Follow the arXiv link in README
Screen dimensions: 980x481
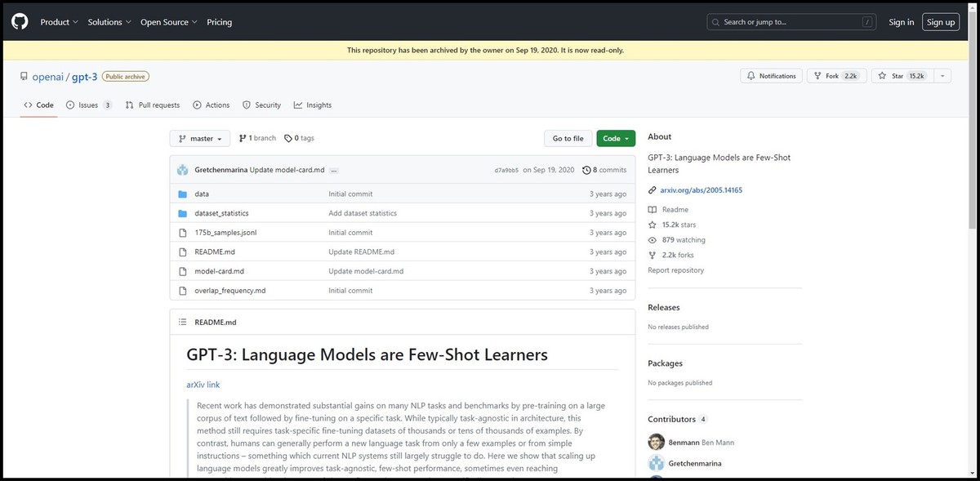[203, 385]
